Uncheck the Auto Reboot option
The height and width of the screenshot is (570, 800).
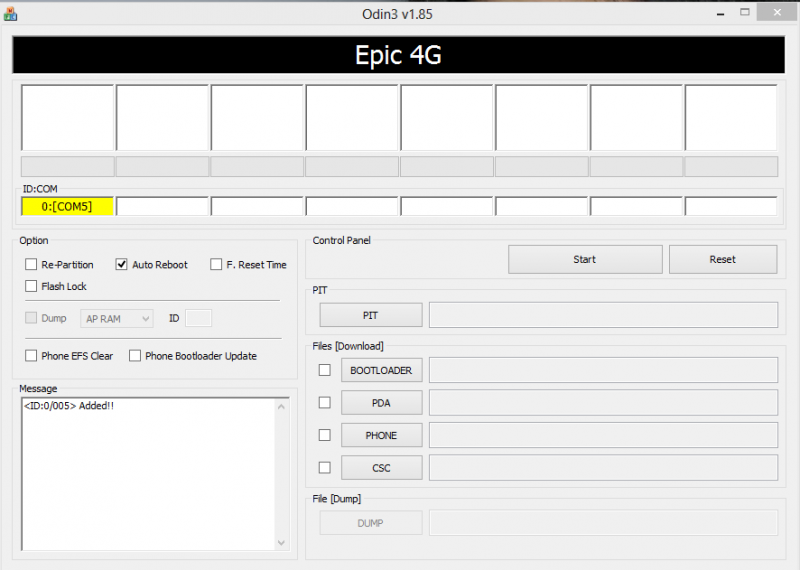click(122, 265)
